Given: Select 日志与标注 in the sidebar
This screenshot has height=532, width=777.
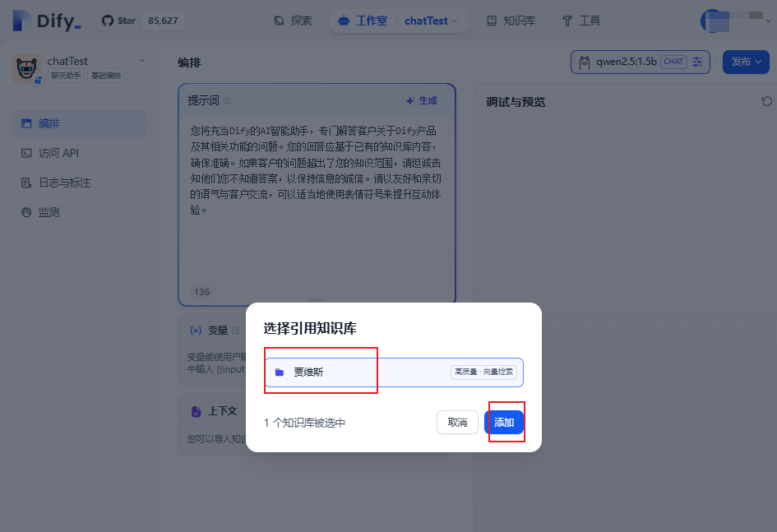Looking at the screenshot, I should tap(79, 183).
